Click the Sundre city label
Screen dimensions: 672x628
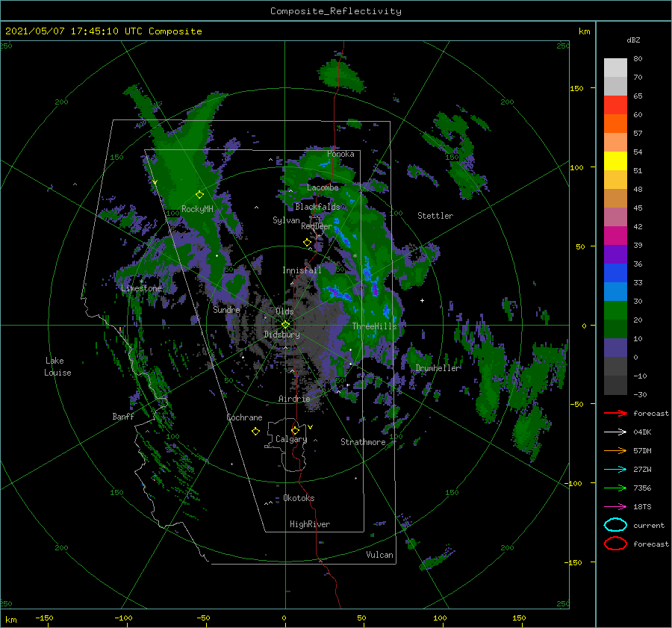click(226, 309)
